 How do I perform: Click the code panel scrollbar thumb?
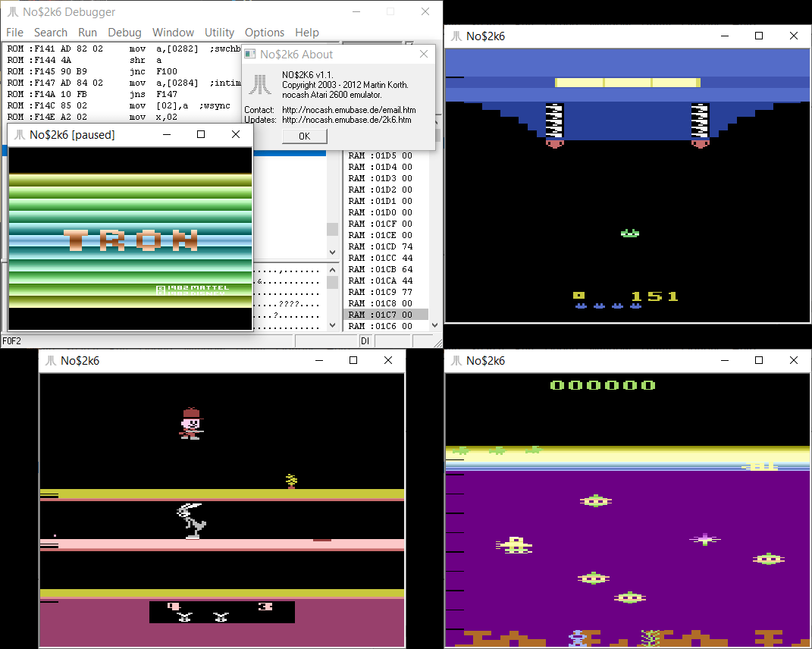click(333, 229)
